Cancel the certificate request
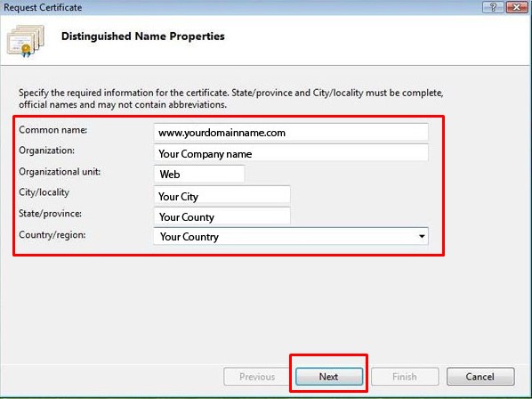The height and width of the screenshot is (399, 532). 480,377
